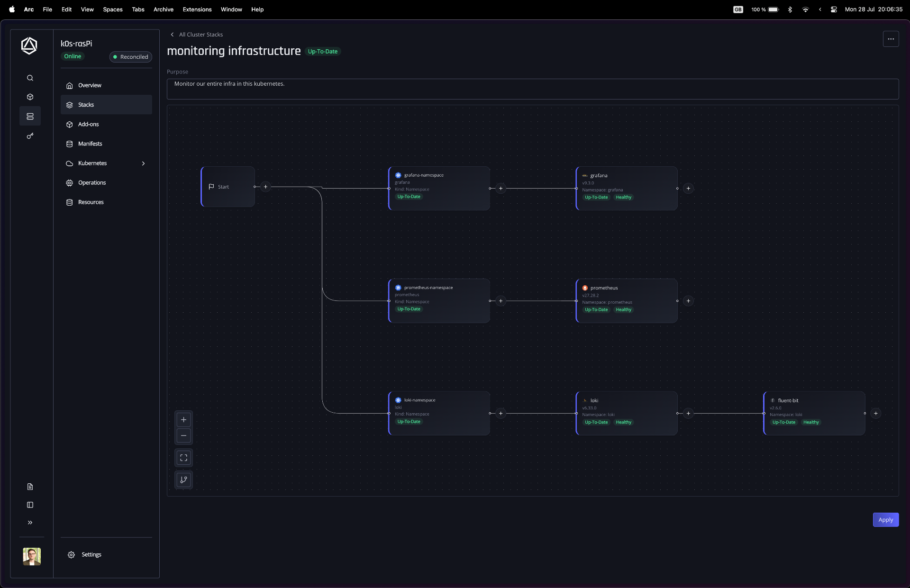Image resolution: width=910 pixels, height=588 pixels.
Task: Click the branch layout icon on canvas
Action: click(x=184, y=479)
